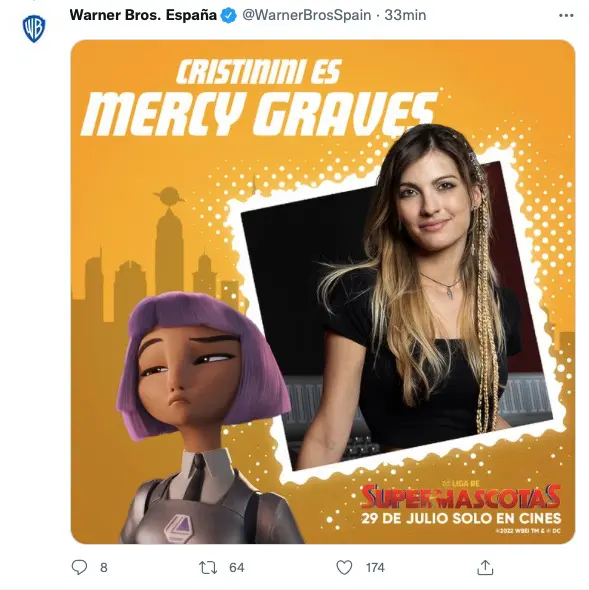This screenshot has height=590, width=589.
Task: Open the @WarnerBrosSpain handle link
Action: tap(307, 15)
